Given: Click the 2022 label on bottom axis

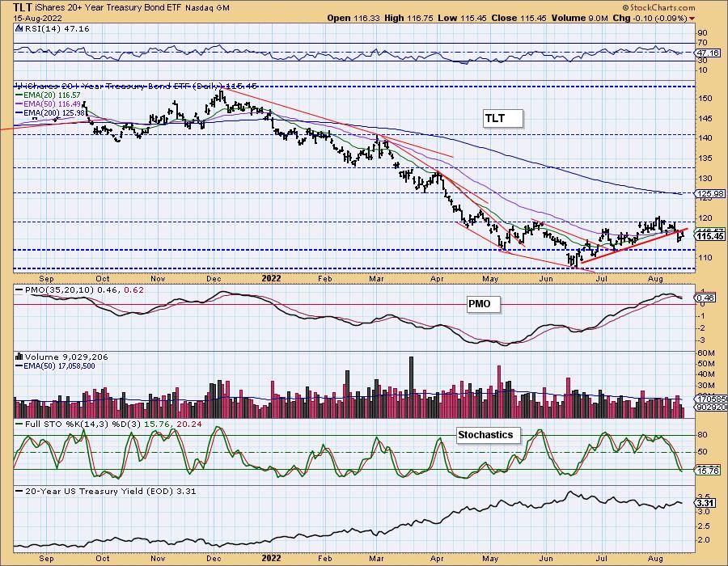Looking at the screenshot, I should 271,558.
